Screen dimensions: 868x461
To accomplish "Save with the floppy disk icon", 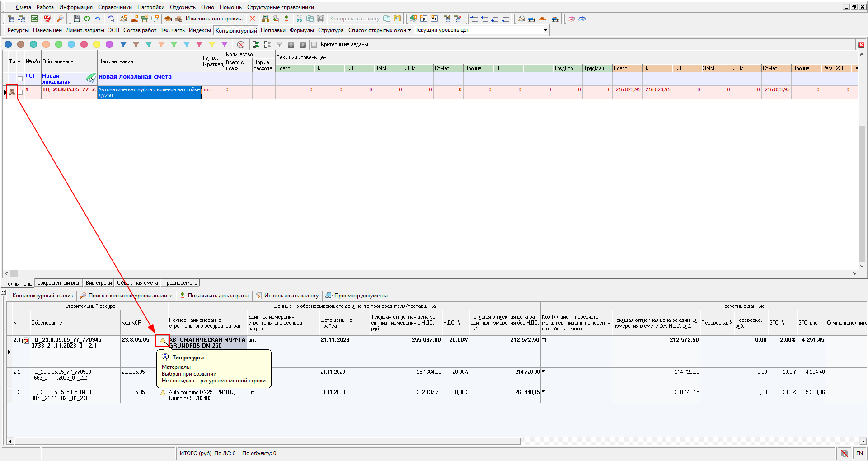I will point(76,19).
